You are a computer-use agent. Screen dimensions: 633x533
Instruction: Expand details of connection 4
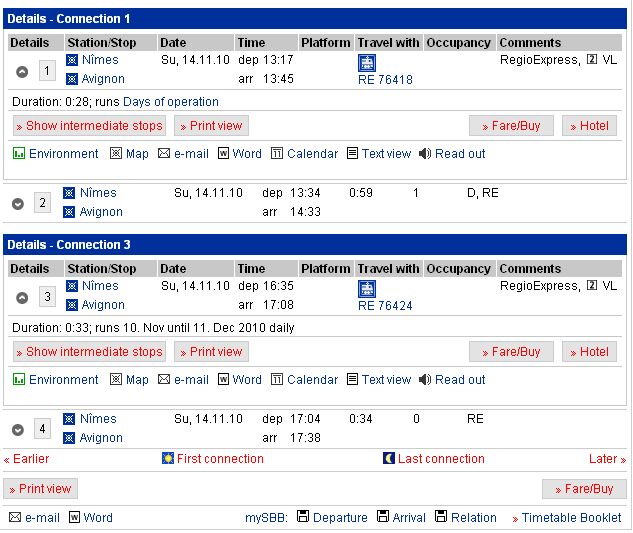[x=17, y=430]
